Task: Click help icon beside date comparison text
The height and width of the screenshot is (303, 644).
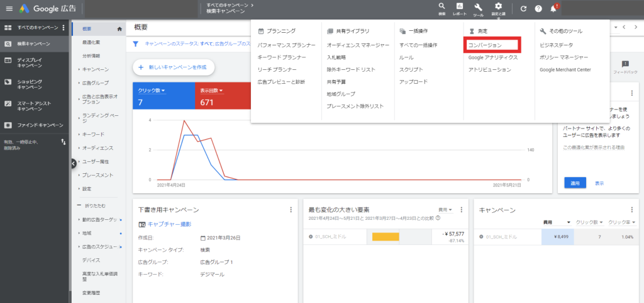Action: coord(438,218)
